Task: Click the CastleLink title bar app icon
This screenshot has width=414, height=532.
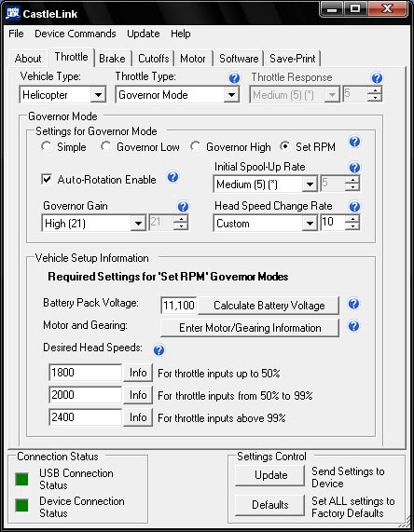Action: point(12,13)
